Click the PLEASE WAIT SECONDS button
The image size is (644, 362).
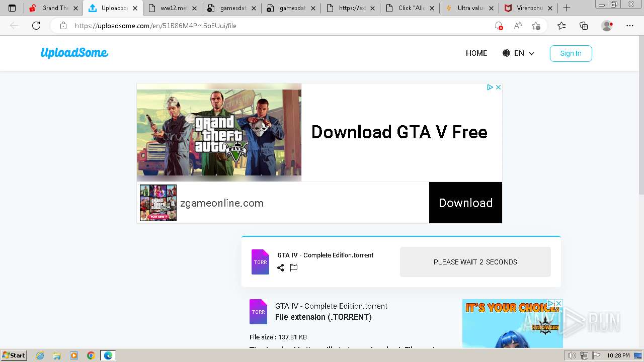[x=475, y=262]
